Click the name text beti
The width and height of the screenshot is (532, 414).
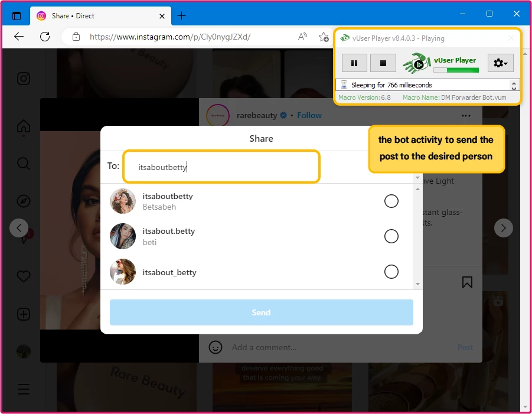pos(149,242)
